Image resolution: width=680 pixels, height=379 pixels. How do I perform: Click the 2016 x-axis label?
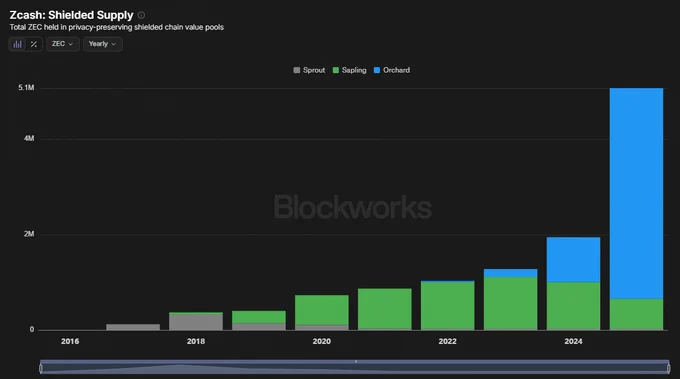click(x=70, y=341)
